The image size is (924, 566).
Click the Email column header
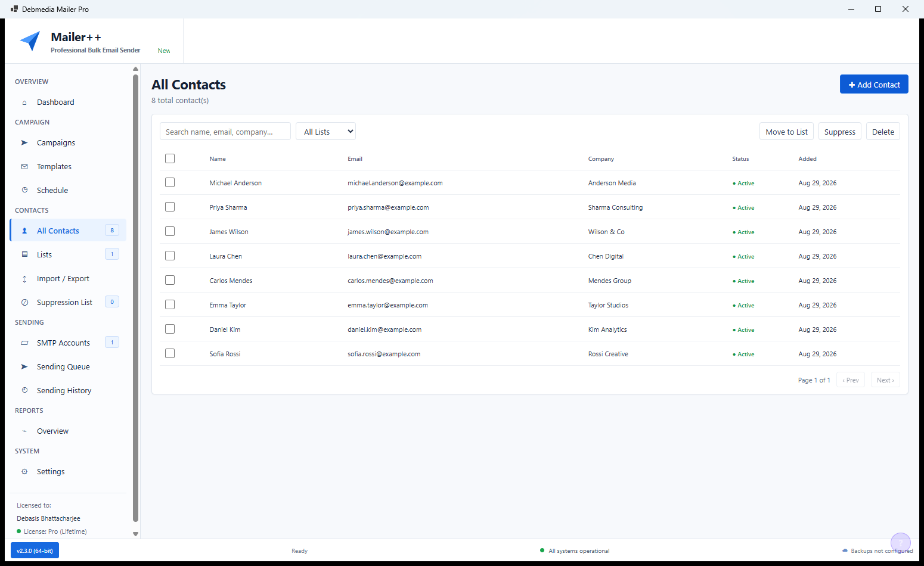coord(355,159)
